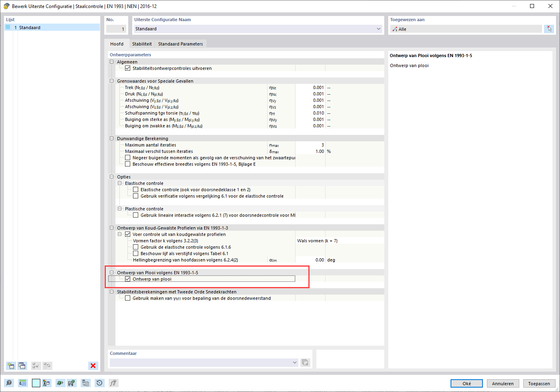
Task: Open the Uiterste Configuratie Naam dropdown
Action: pos(378,29)
